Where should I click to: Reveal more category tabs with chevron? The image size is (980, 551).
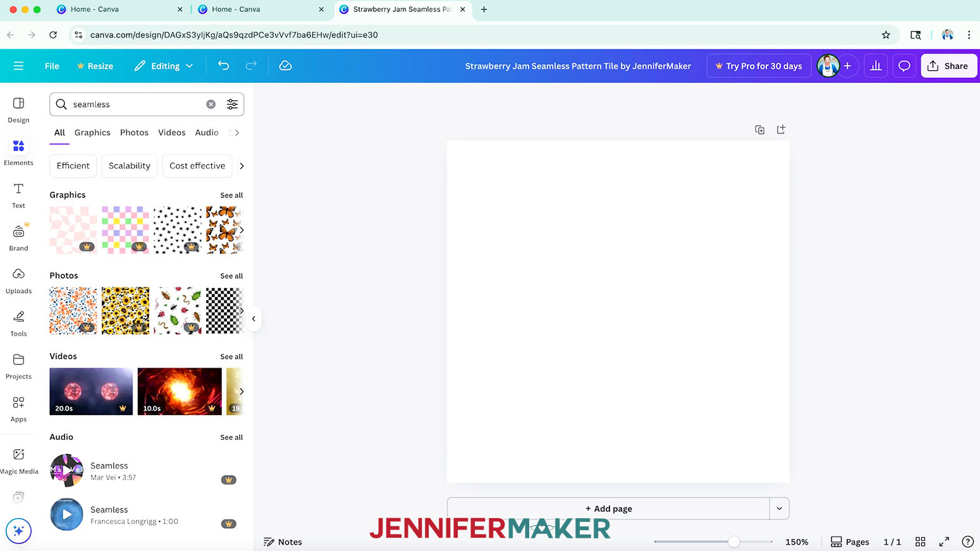coord(237,133)
